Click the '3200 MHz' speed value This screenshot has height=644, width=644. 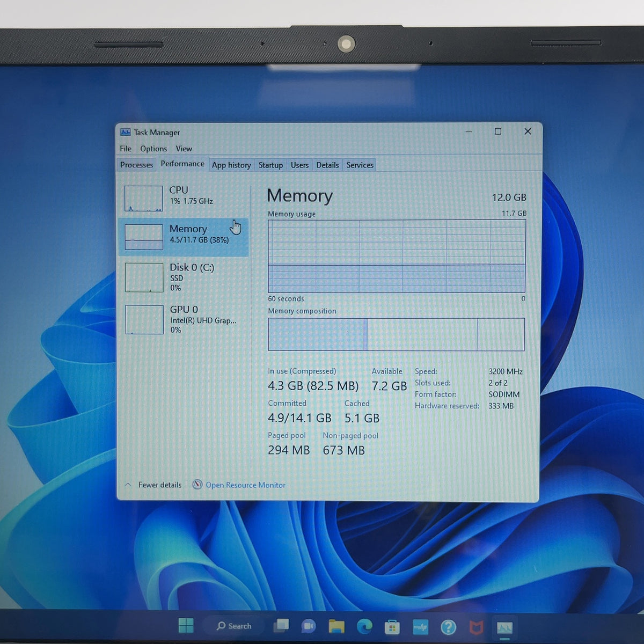click(x=506, y=371)
